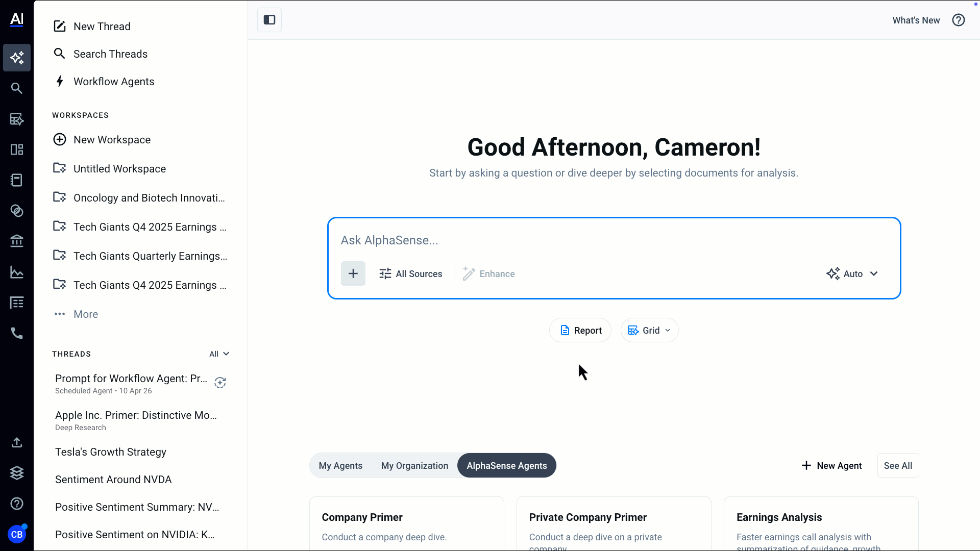Click the Report button
980x551 pixels.
[580, 331]
